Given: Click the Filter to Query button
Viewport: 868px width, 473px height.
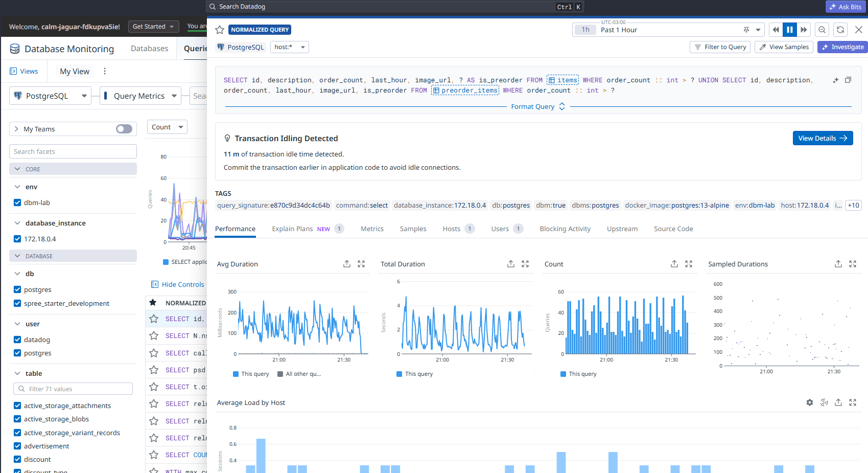Looking at the screenshot, I should click(x=720, y=47).
